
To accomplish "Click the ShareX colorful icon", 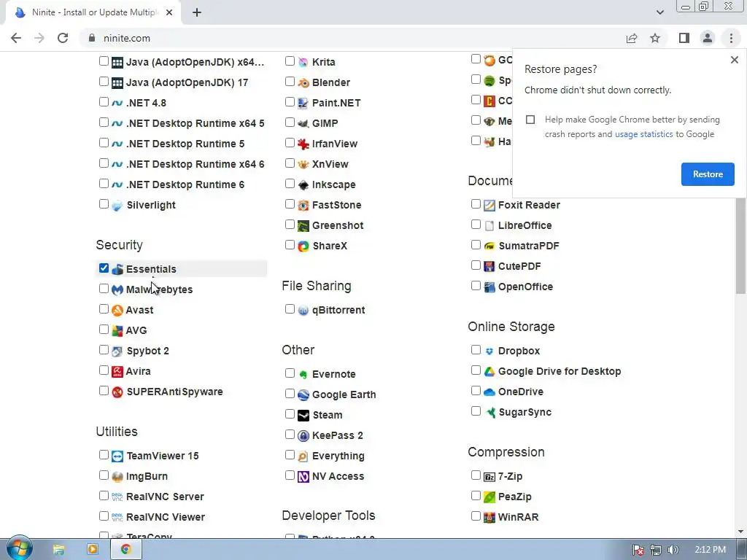I will (303, 246).
